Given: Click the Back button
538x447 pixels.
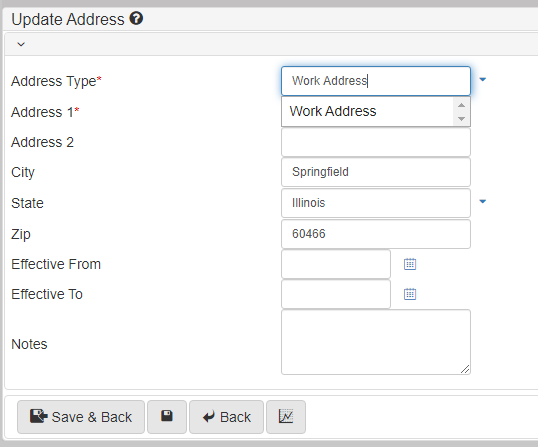Looking at the screenshot, I should tap(226, 417).
